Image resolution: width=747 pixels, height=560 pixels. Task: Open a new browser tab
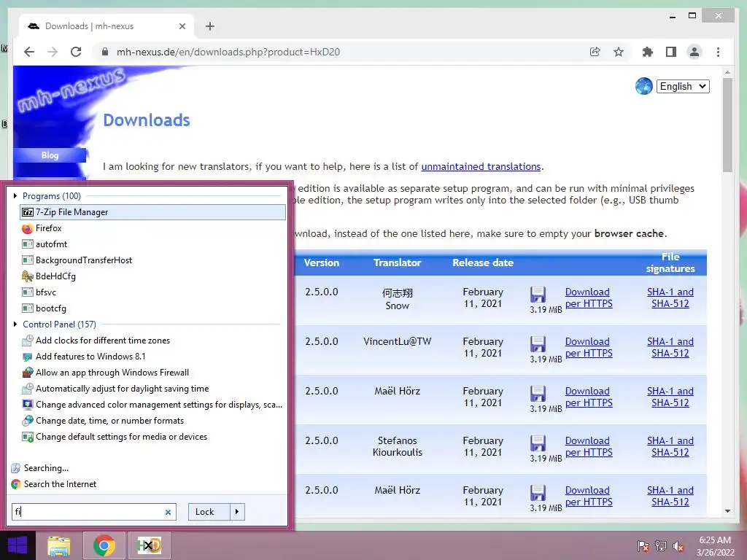210,26
